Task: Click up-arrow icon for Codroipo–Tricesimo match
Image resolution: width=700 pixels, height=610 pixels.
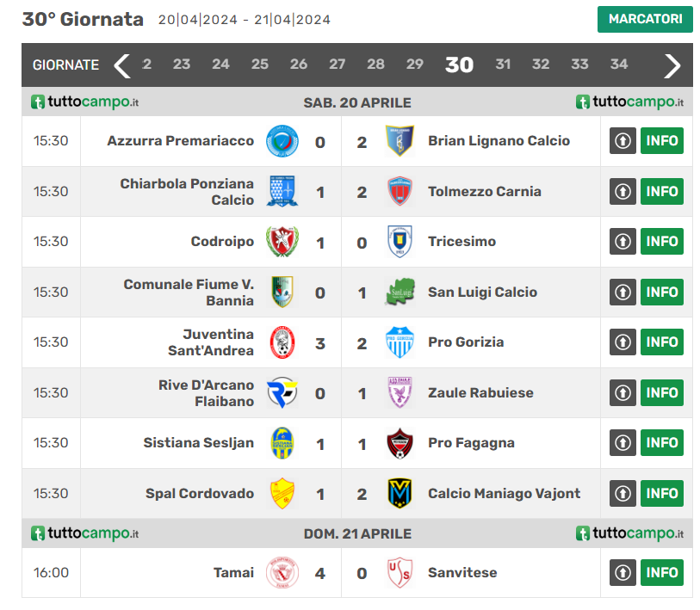Action: click(x=623, y=242)
